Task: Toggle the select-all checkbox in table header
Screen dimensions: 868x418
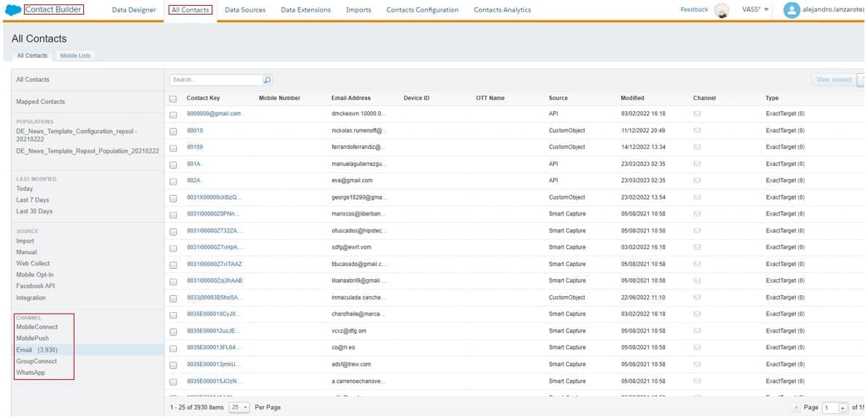Action: 173,99
